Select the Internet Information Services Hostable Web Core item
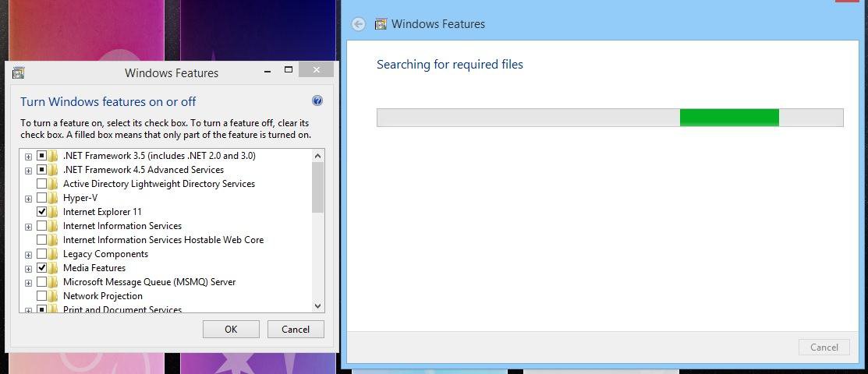The height and width of the screenshot is (374, 868). click(x=163, y=240)
